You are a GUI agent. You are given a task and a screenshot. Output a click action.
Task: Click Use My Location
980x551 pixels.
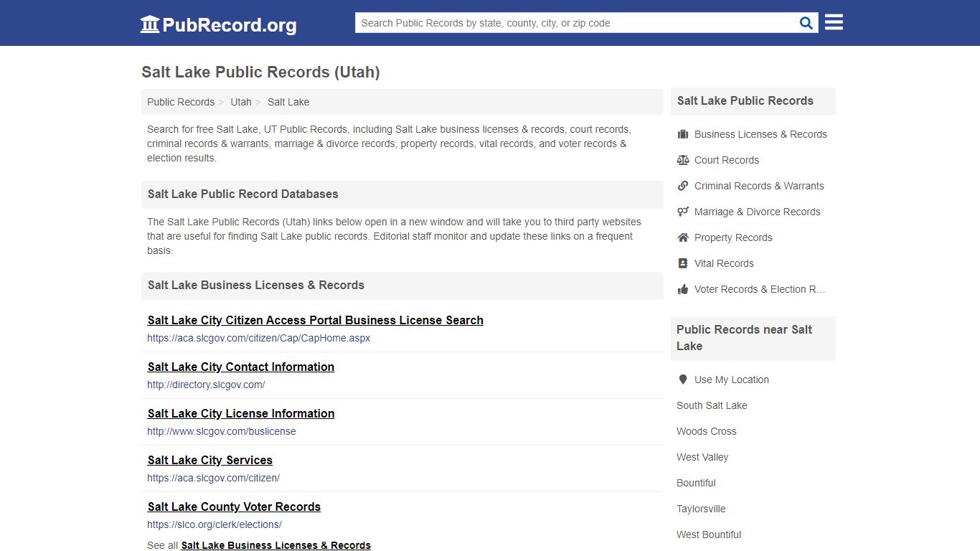tap(731, 380)
